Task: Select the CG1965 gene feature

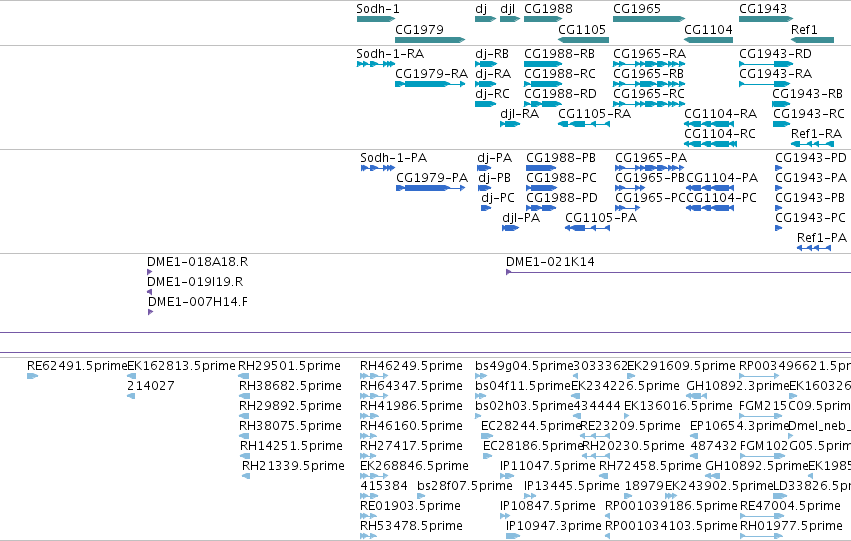Action: pos(649,19)
